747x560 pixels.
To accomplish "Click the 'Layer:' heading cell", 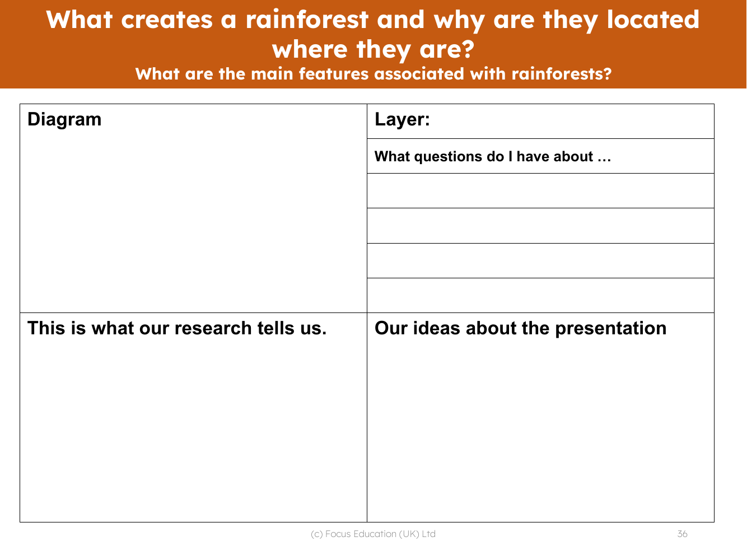I will pos(540,121).
